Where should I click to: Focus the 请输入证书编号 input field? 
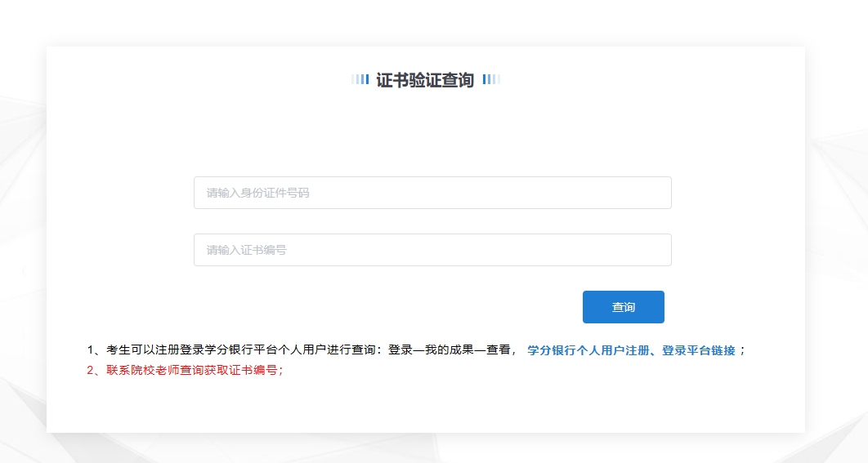coord(432,250)
